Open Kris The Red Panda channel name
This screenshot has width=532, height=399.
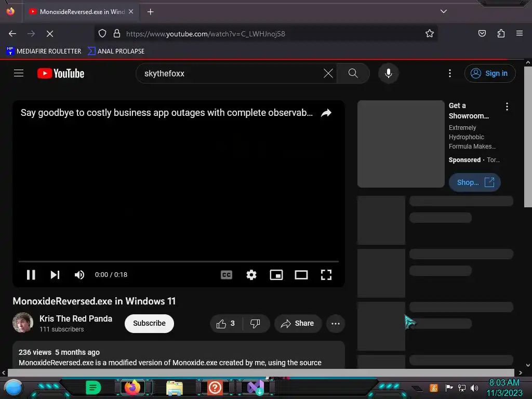pos(76,318)
